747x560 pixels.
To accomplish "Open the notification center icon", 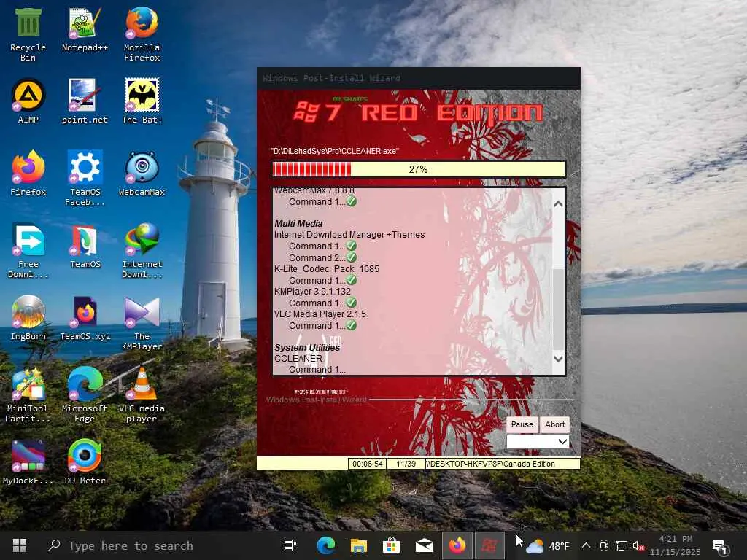I will [720, 546].
